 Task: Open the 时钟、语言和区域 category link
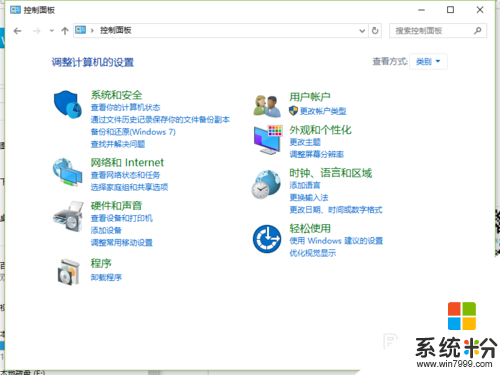tap(330, 173)
